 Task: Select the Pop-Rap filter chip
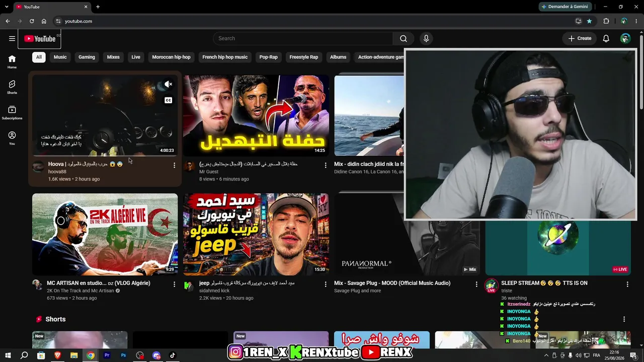[269, 57]
